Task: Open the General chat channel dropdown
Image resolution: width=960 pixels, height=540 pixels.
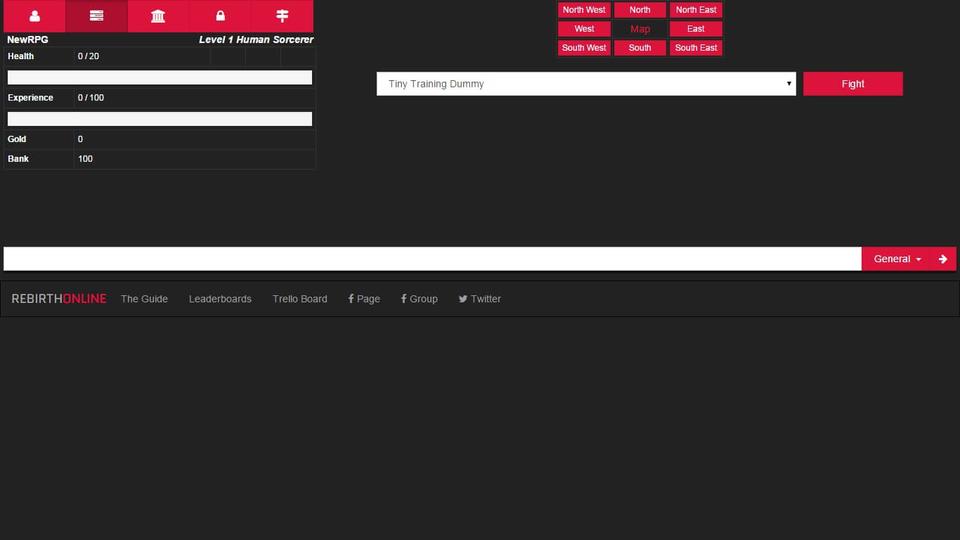Action: click(897, 259)
